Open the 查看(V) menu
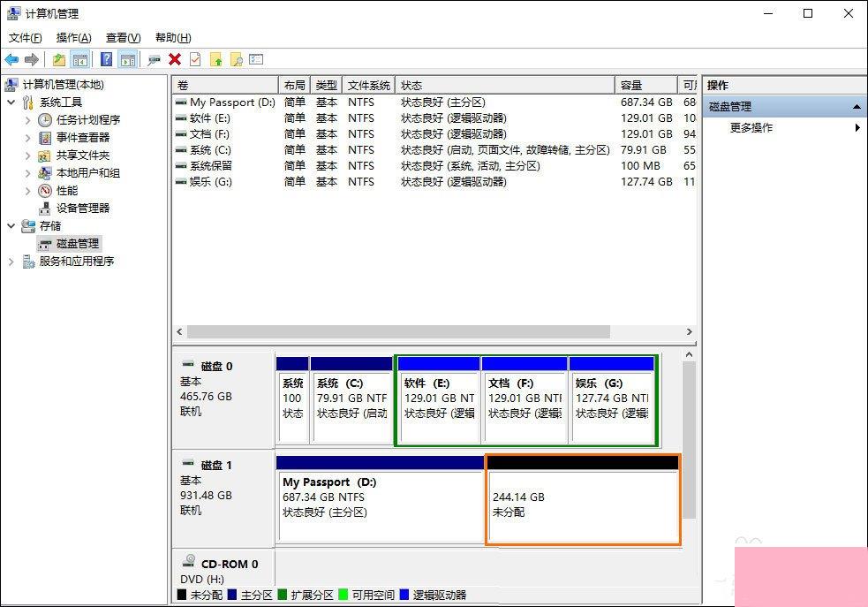This screenshot has height=607, width=868. pos(123,38)
